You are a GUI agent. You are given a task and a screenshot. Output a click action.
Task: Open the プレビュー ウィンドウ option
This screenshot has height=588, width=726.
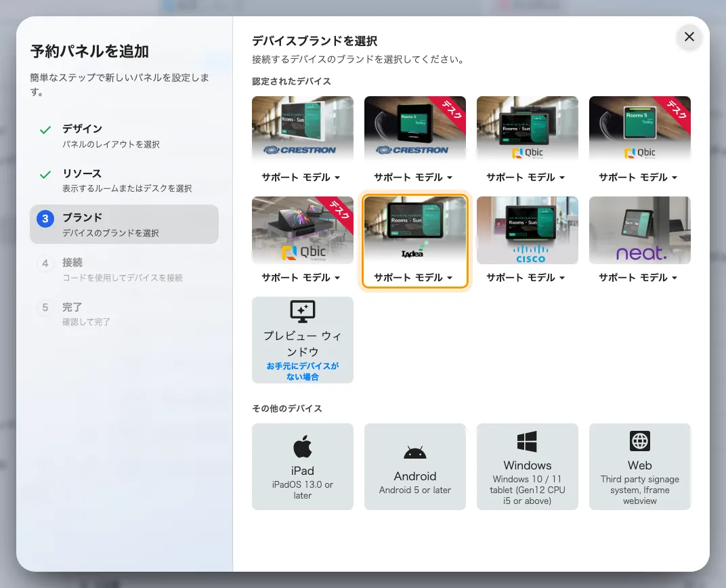(x=302, y=340)
